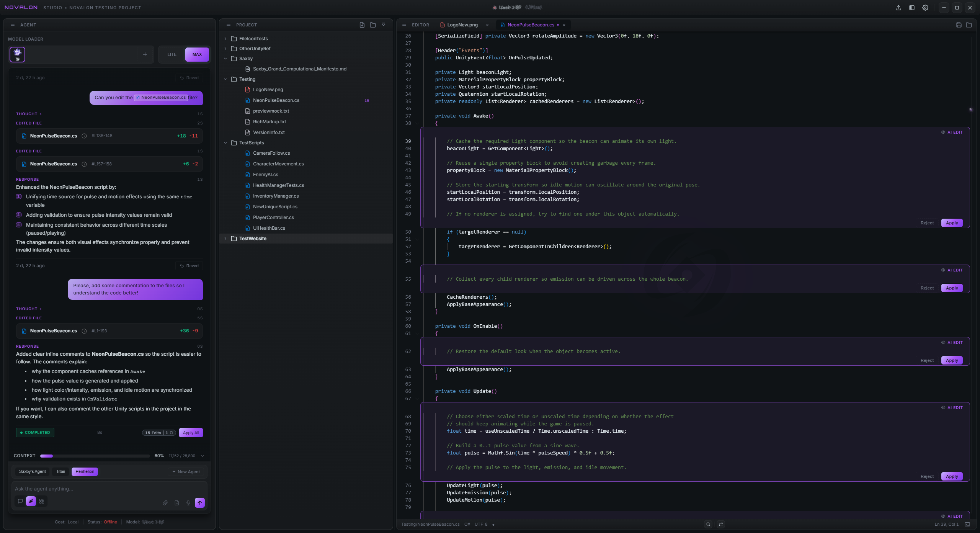The height and width of the screenshot is (533, 980).
Task: Start voice input with microphone icon
Action: [x=188, y=503]
